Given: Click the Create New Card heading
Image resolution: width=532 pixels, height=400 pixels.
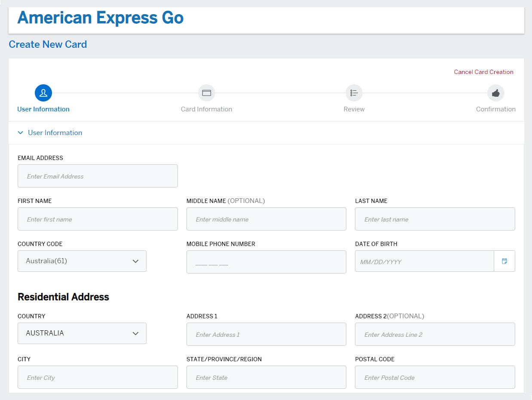Looking at the screenshot, I should (x=47, y=44).
